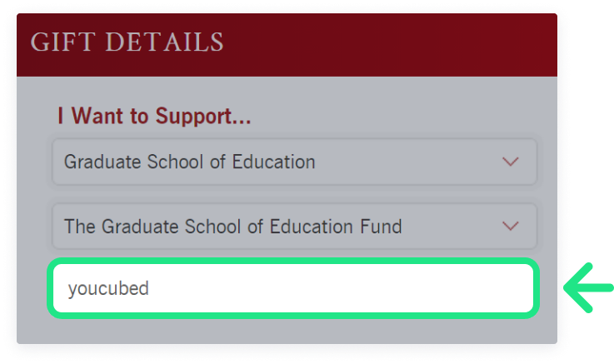Click empty space right of youcubed text
The width and height of the screenshot is (614, 364).
coord(341,288)
